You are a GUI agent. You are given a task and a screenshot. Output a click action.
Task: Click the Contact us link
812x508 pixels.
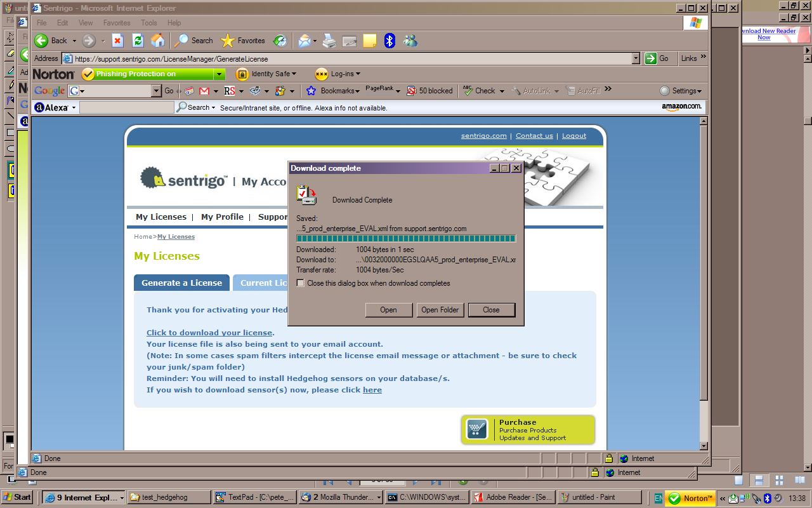(x=534, y=136)
